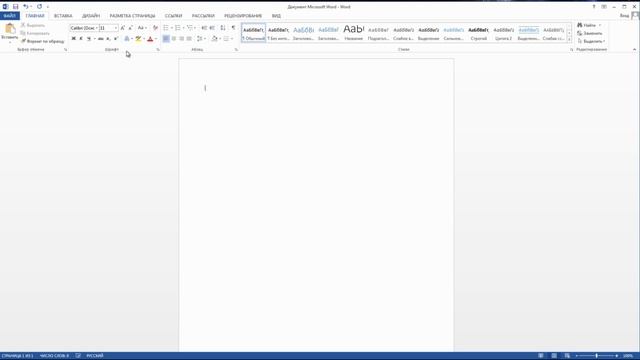Image resolution: width=640 pixels, height=360 pixels.
Task: Click Выделить (Select) in editing group
Action: [x=591, y=41]
